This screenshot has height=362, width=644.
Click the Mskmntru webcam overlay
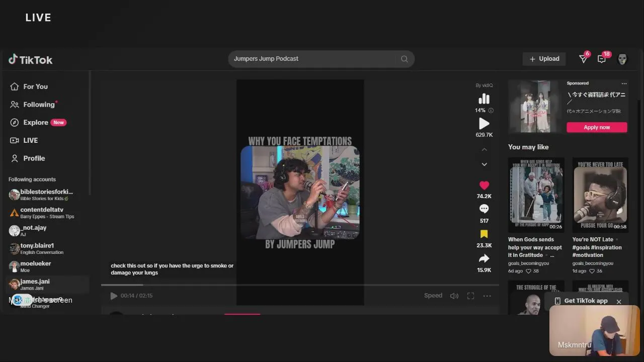594,330
